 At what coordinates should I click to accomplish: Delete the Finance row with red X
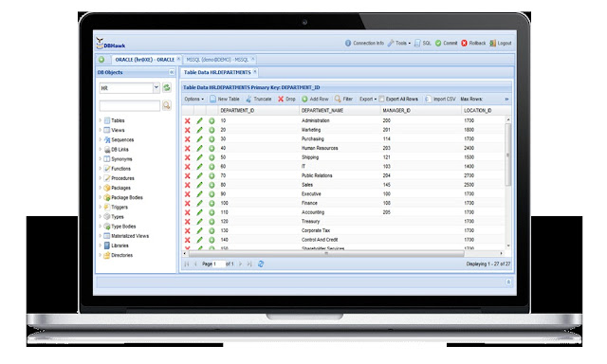(x=188, y=203)
